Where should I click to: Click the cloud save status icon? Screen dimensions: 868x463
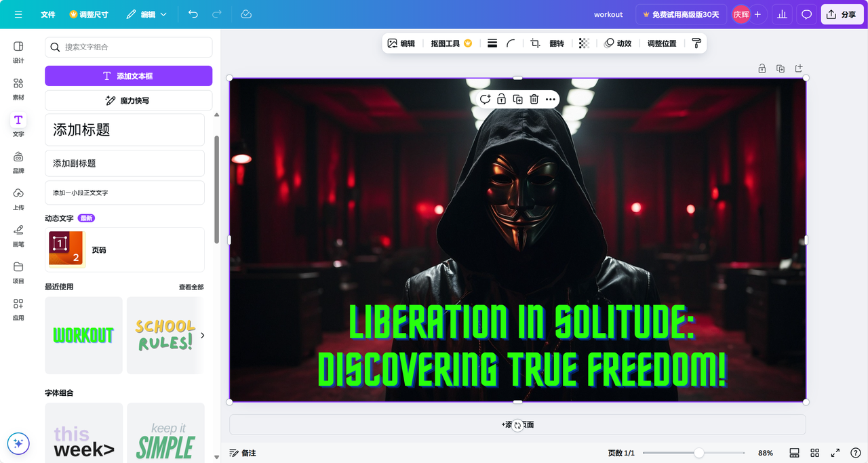246,14
